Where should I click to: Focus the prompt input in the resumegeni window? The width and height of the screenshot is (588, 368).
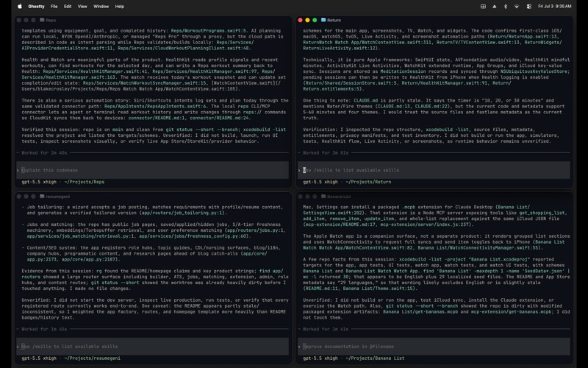[153, 347]
